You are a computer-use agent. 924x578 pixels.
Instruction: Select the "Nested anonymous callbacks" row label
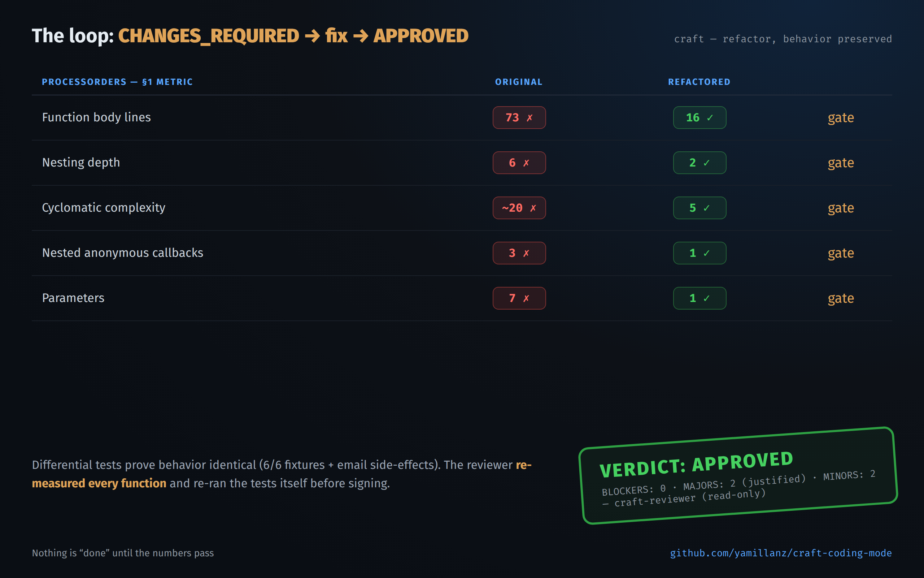coord(123,253)
